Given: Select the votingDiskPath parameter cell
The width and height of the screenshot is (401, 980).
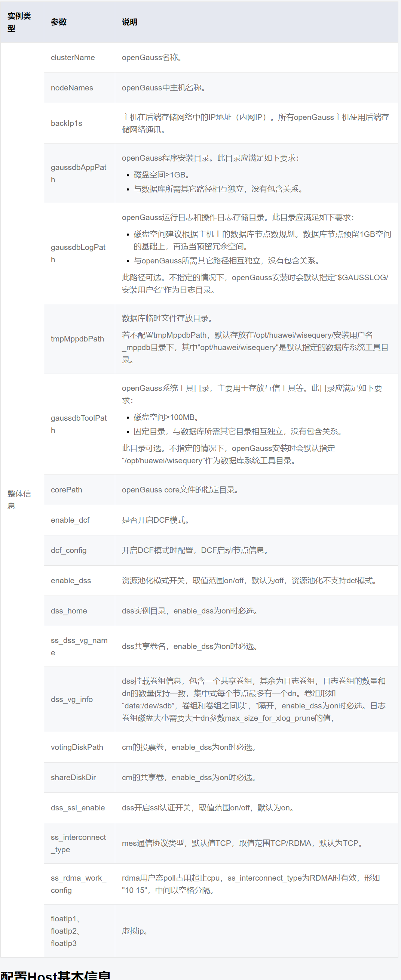Looking at the screenshot, I should [x=79, y=747].
